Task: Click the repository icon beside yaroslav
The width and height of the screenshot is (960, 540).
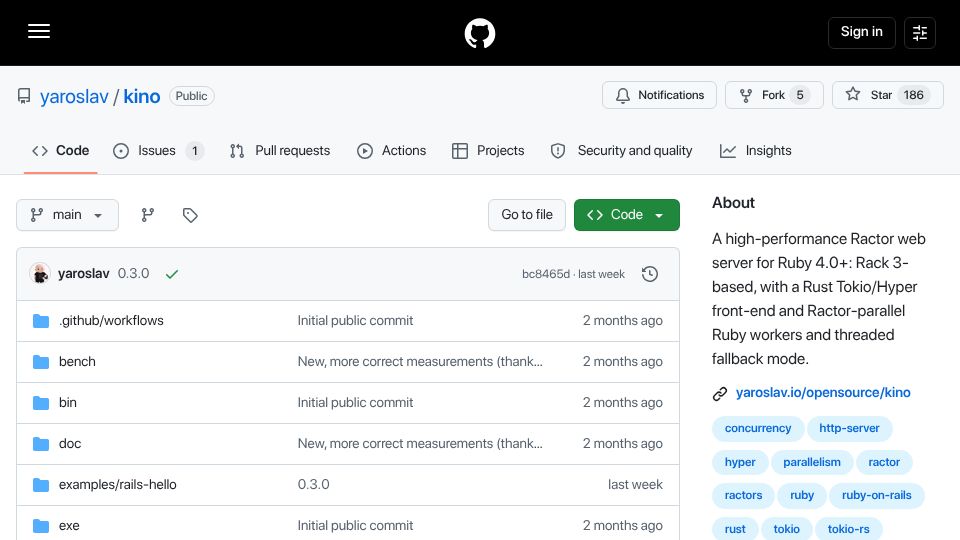Action: [24, 96]
